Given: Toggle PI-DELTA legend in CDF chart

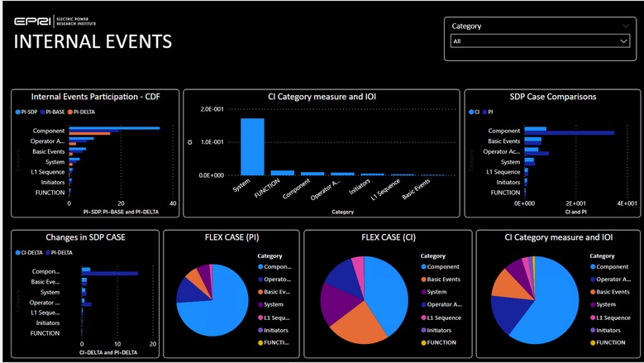Looking at the screenshot, I should click(81, 112).
